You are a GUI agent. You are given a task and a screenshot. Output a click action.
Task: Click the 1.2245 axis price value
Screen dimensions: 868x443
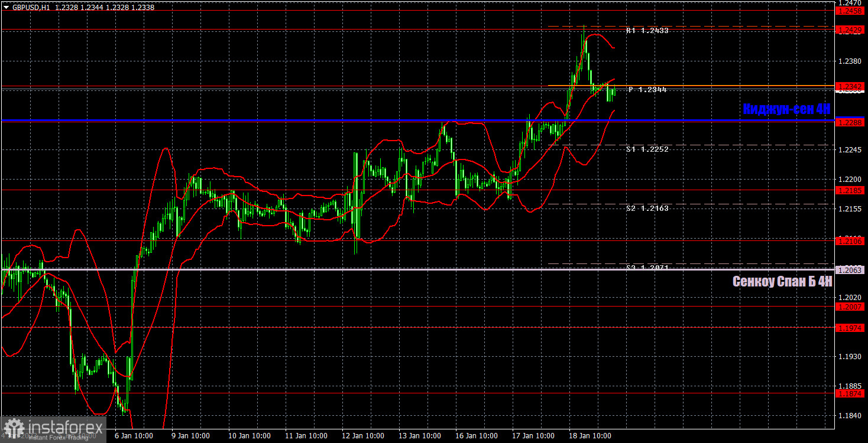[848, 150]
